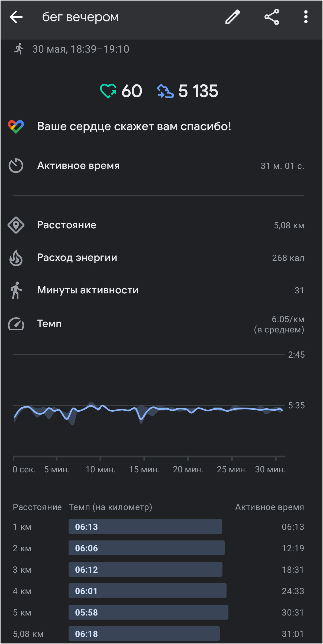This screenshot has width=323, height=644.
Task: Tap the back arrow icon
Action: click(16, 17)
